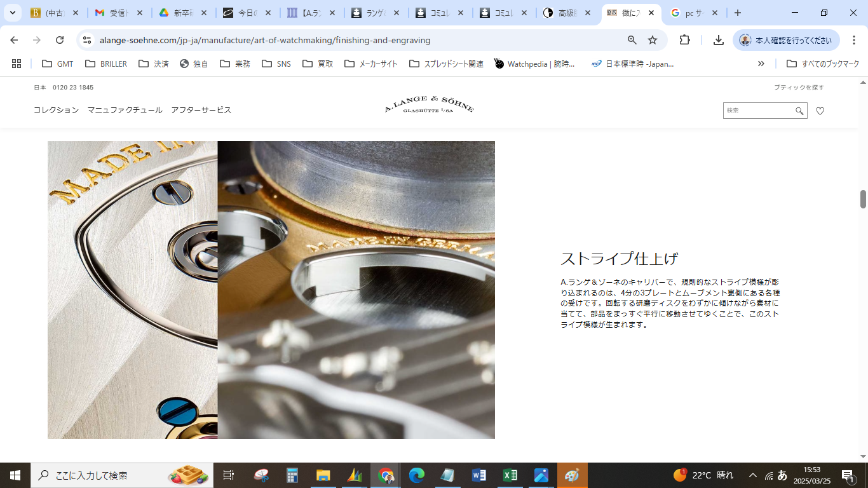868x488 pixels.
Task: Toggle the Japanese IME input mode indicator
Action: pos(783,475)
